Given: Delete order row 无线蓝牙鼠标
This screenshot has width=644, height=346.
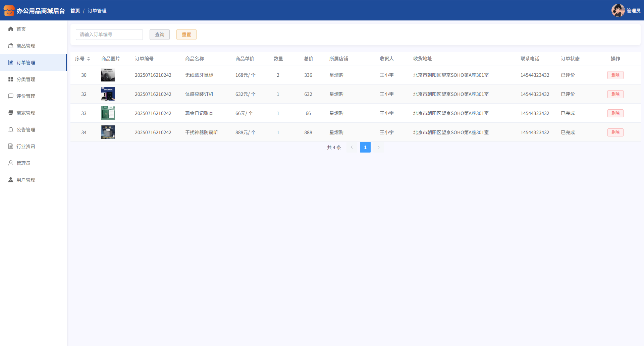Looking at the screenshot, I should click(615, 75).
